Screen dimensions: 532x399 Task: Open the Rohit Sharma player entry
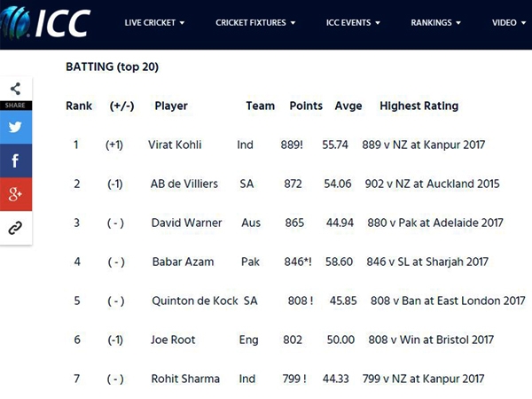point(185,379)
